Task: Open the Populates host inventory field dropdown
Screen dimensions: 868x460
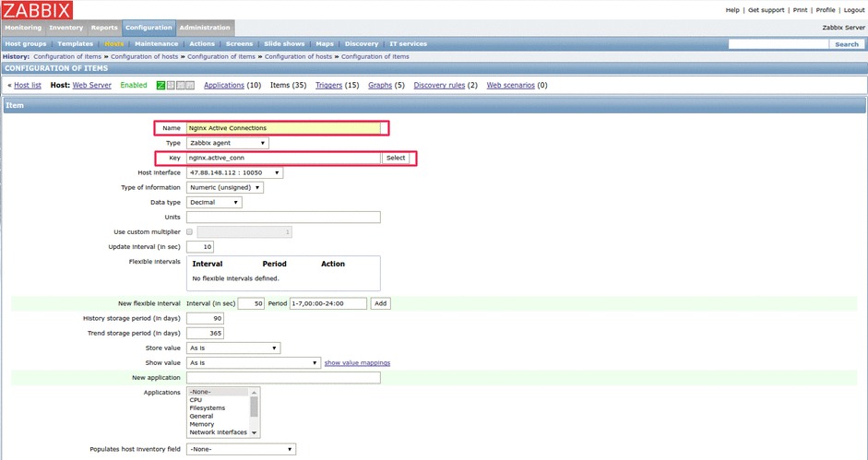Action: pyautogui.click(x=241, y=450)
